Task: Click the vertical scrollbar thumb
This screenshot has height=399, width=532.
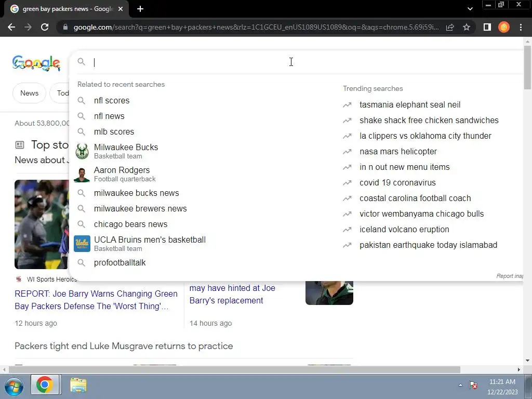Action: pyautogui.click(x=527, y=67)
